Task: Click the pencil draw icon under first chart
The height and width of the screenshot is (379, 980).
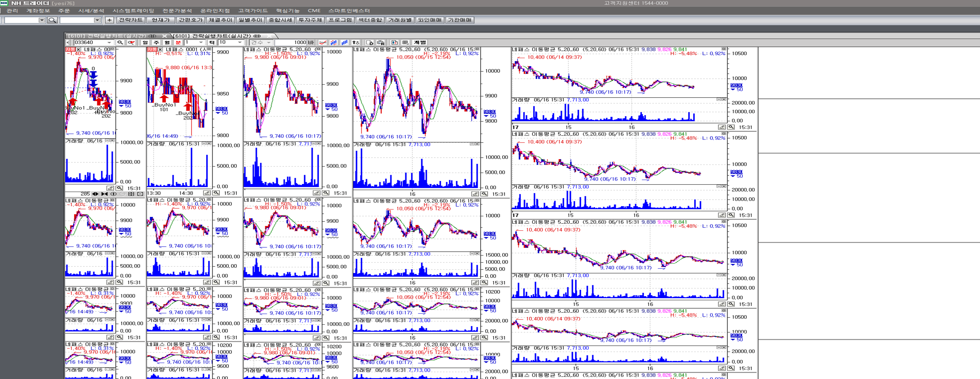Action: (x=110, y=188)
